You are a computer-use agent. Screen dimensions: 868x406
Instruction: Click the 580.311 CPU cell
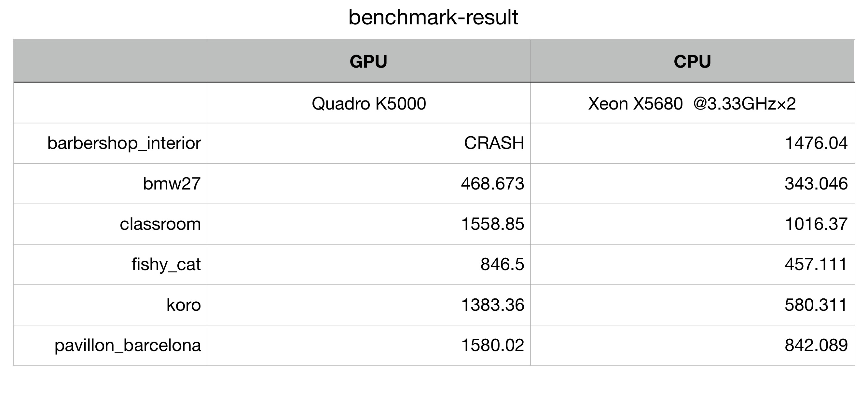click(x=692, y=305)
